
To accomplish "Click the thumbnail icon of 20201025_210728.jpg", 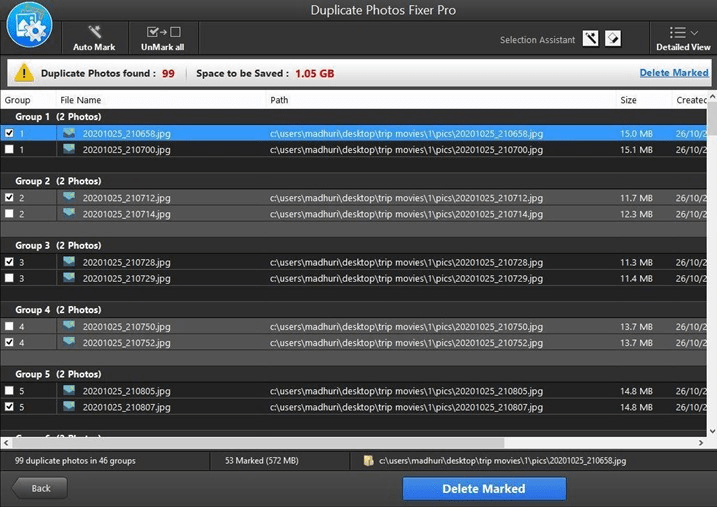I will [69, 262].
